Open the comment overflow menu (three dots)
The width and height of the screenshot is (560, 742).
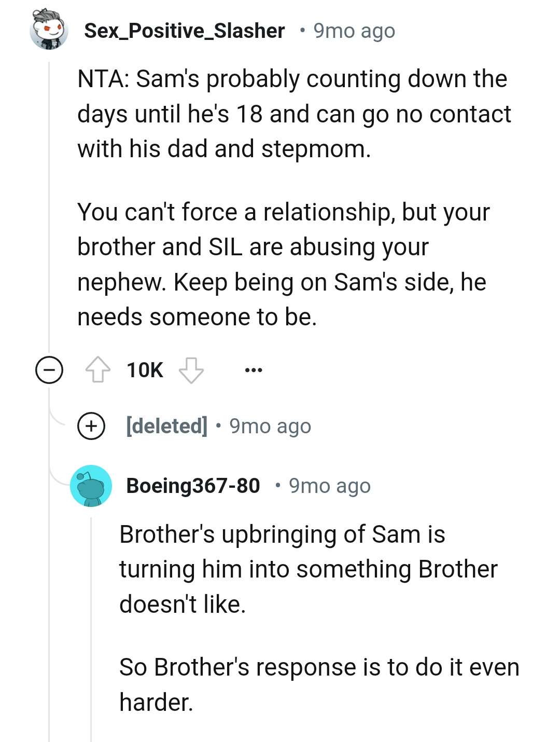coord(254,369)
